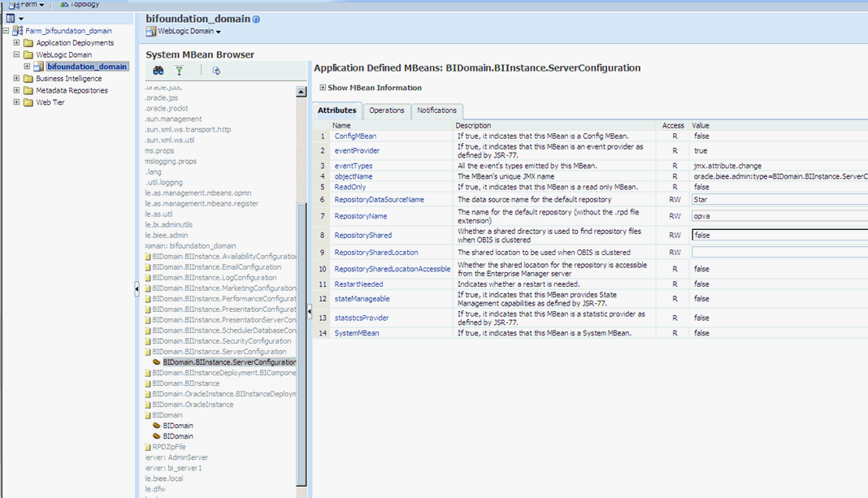Viewport: 868px width, 498px height.
Task: Click the bean icon of the first BIDomain MBean
Action: click(x=157, y=426)
